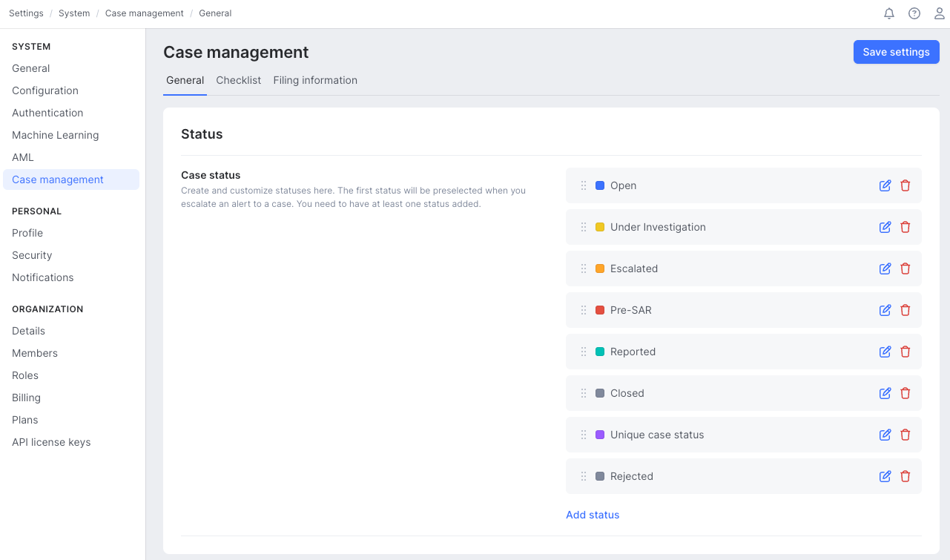Viewport: 950px width, 560px height.
Task: Delete the Closed status
Action: click(905, 393)
